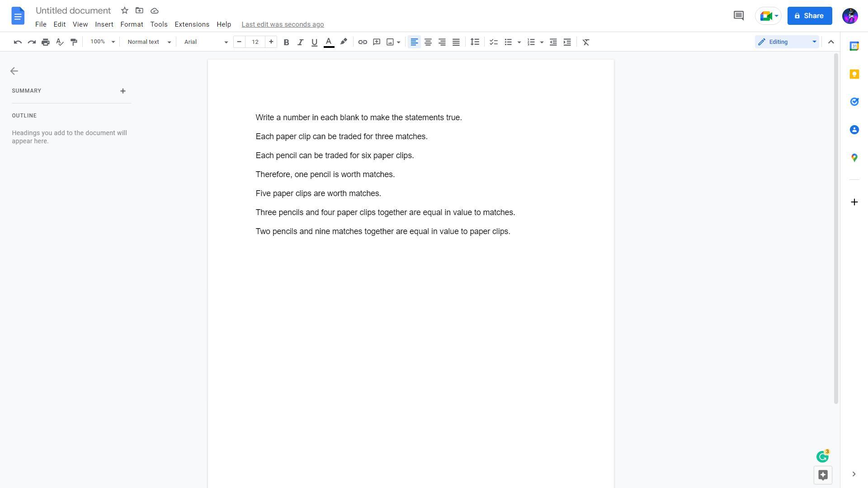Click the insert link icon
The image size is (868, 488).
click(362, 42)
